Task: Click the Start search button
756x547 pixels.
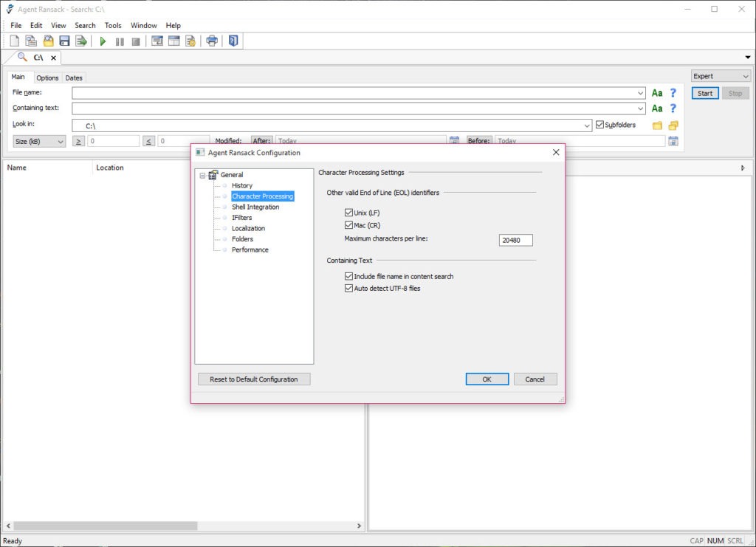Action: 705,94
